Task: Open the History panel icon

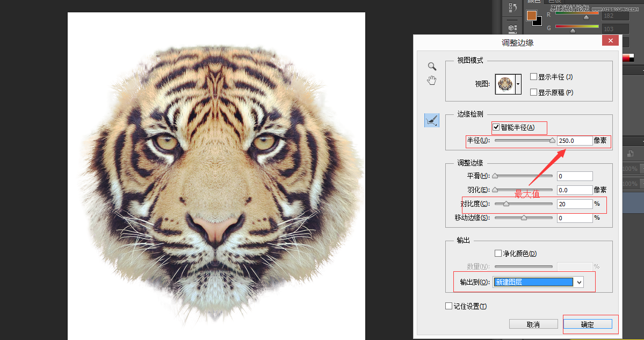Action: [x=512, y=8]
